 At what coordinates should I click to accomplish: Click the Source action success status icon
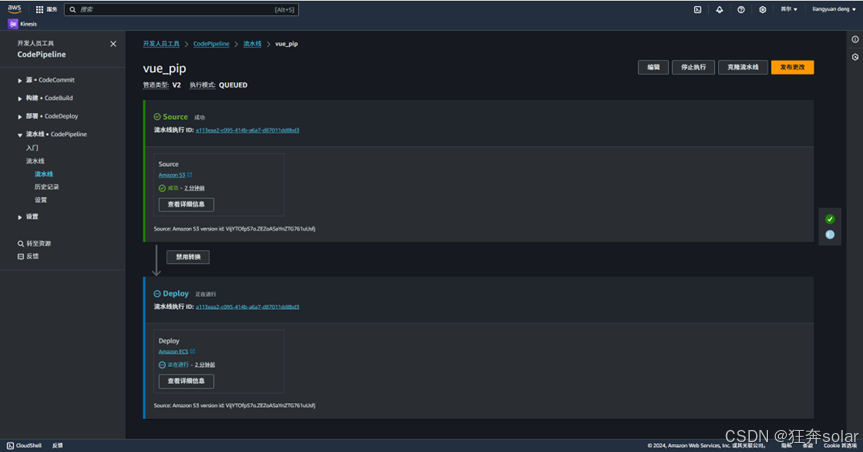click(162, 188)
